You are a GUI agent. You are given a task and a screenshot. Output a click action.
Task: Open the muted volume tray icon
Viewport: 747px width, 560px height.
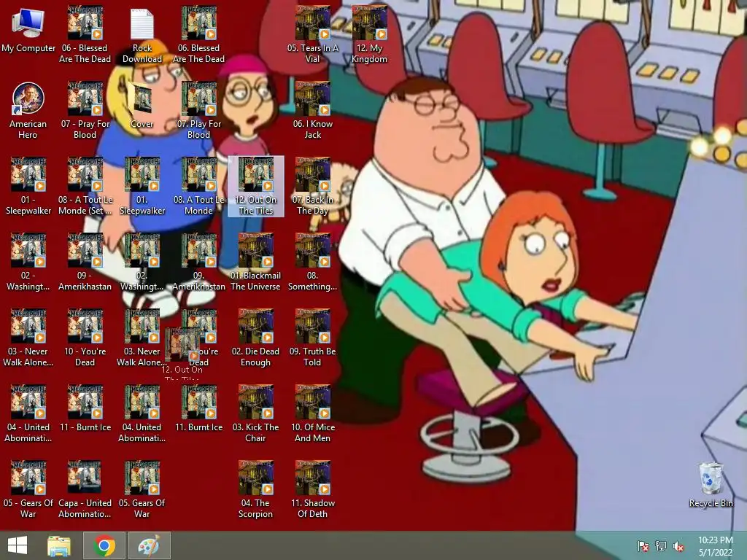(678, 546)
